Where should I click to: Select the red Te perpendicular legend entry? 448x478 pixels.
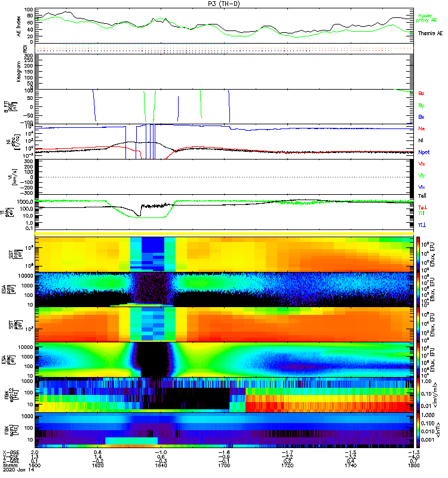(422, 207)
